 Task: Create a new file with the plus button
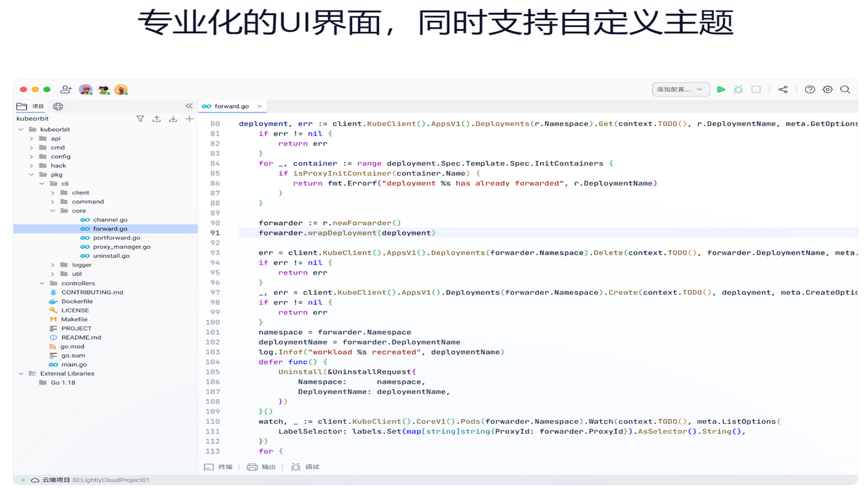pyautogui.click(x=189, y=118)
